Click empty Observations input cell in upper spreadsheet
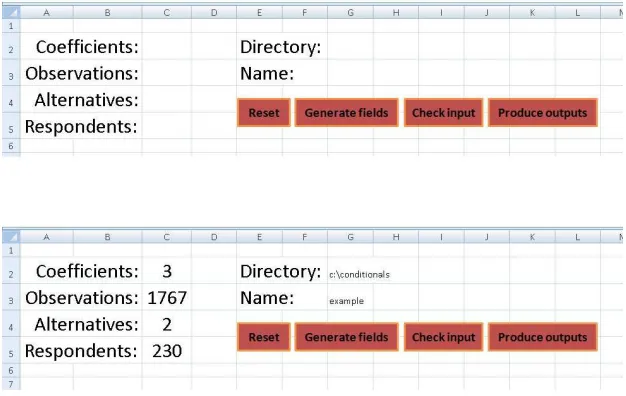The width and height of the screenshot is (626, 396). (x=167, y=73)
